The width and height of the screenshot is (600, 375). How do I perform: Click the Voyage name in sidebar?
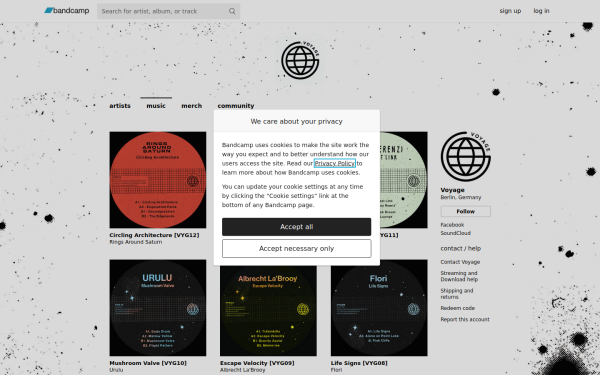(x=452, y=190)
